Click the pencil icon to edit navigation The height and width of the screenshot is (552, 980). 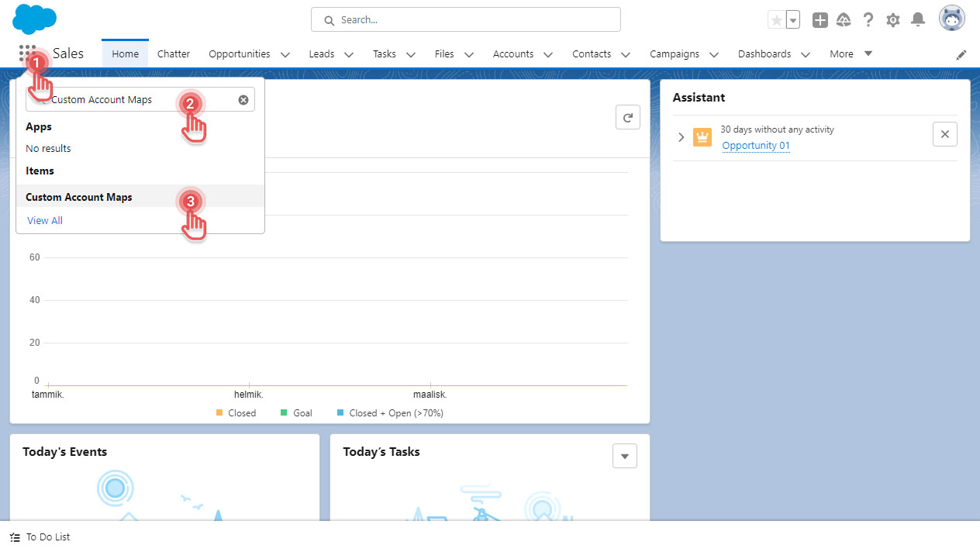pos(961,54)
